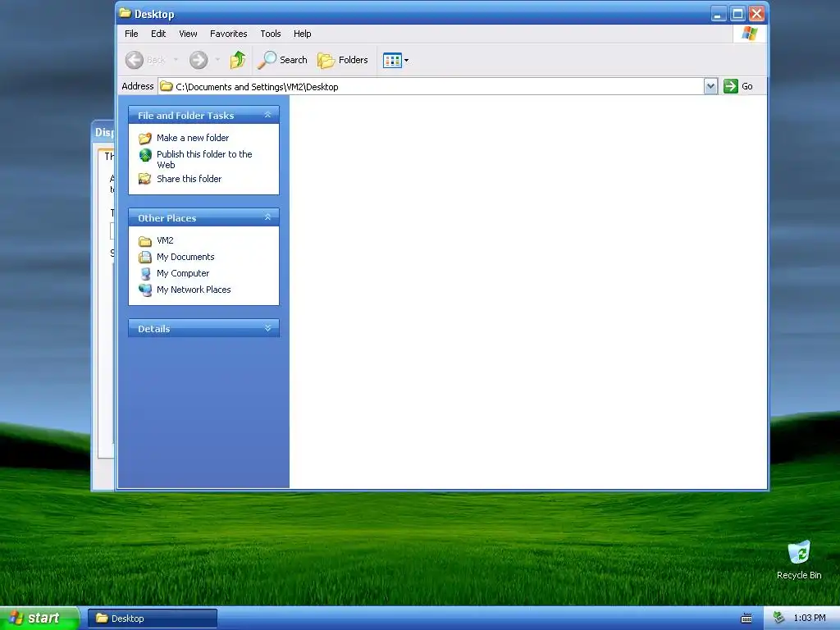Image resolution: width=840 pixels, height=630 pixels.
Task: Click in the address path field
Action: pos(431,86)
